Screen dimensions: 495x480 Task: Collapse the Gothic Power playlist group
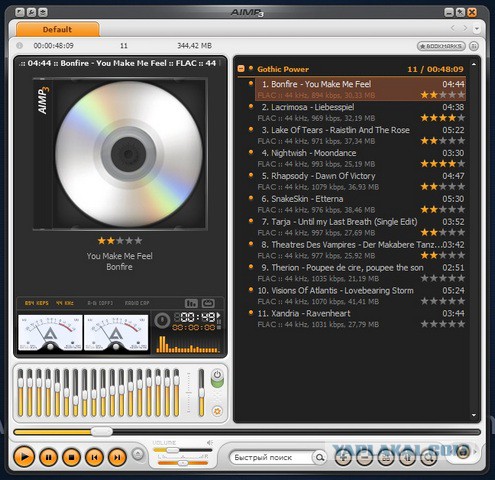tap(241, 69)
